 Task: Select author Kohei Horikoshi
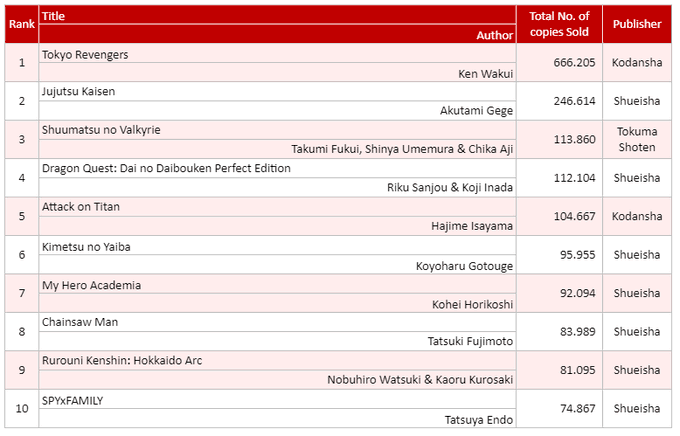tap(472, 305)
